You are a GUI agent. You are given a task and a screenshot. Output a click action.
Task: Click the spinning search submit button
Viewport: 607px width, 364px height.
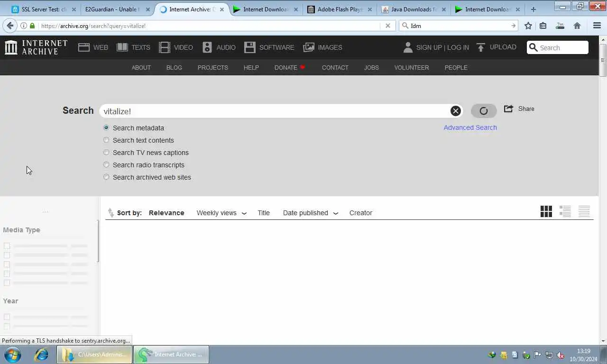coord(484,111)
